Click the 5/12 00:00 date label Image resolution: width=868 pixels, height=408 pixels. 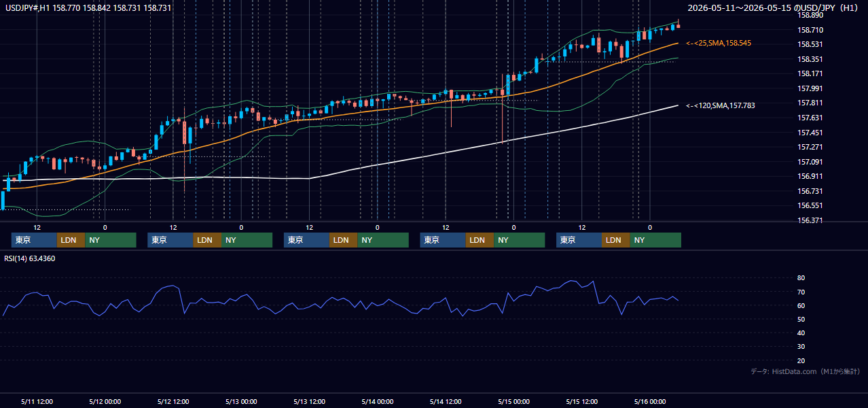pos(105,401)
